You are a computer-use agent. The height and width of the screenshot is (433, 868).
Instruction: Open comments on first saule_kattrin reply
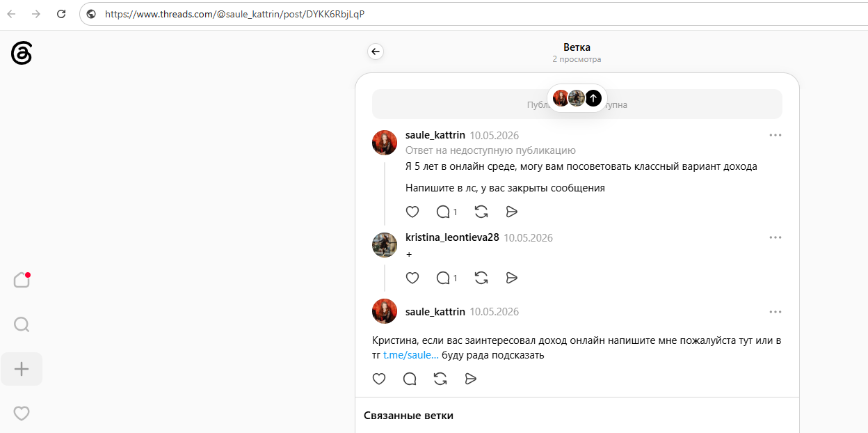447,212
